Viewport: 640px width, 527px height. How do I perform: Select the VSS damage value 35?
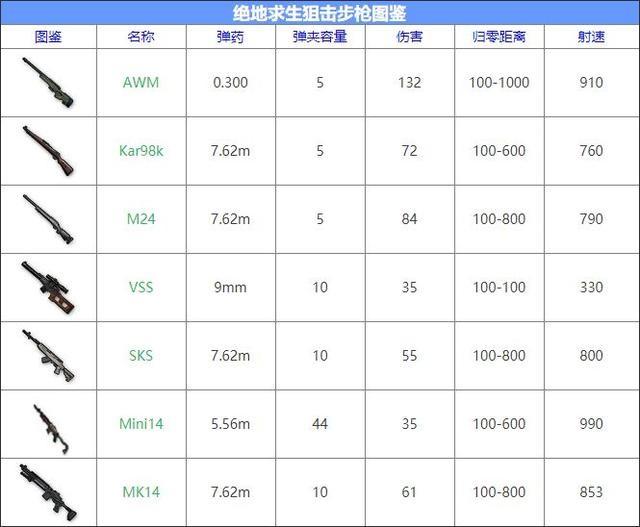[409, 287]
